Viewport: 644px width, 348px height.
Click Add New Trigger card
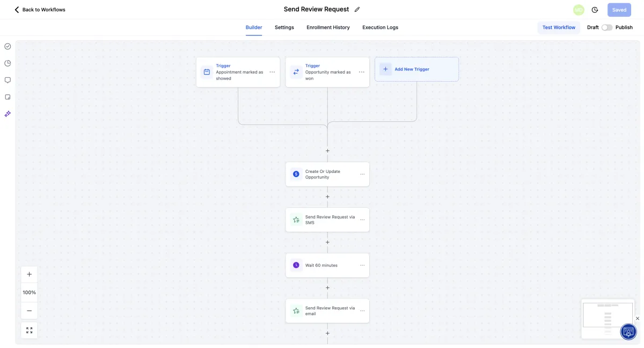click(416, 69)
